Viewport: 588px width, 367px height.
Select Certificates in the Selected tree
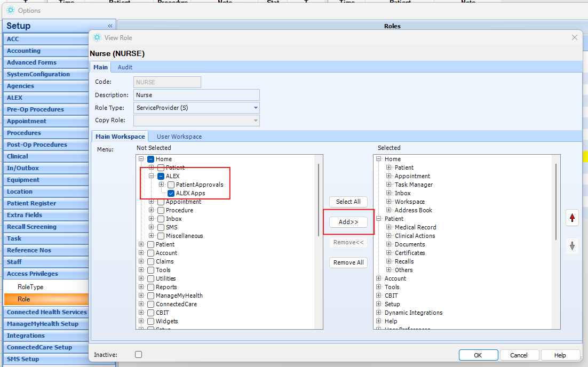coord(409,253)
